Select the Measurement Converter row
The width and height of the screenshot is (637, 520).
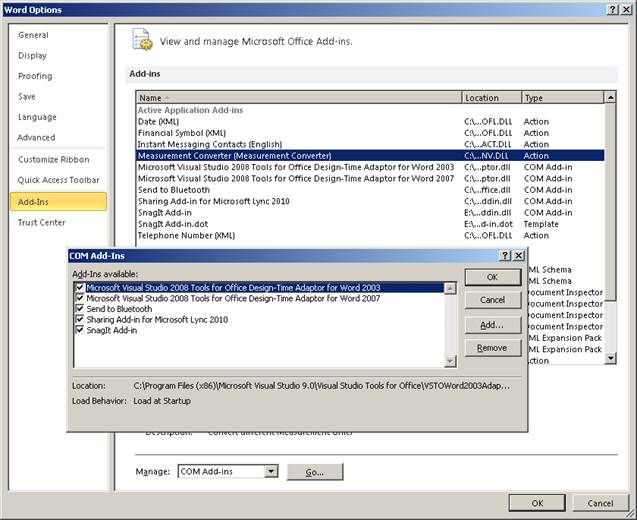[370, 156]
